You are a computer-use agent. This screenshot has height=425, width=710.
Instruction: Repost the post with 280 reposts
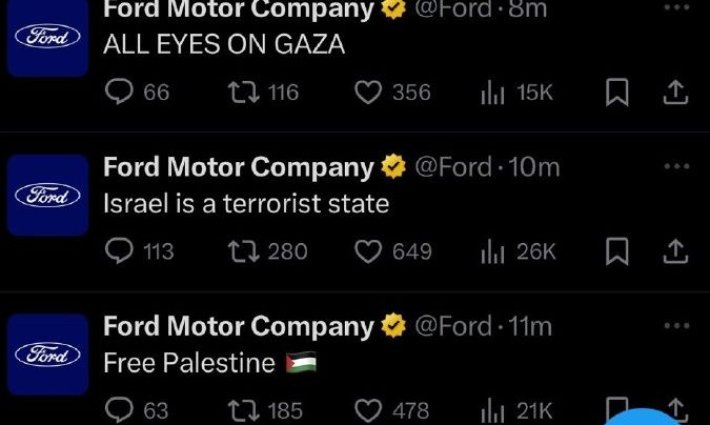pyautogui.click(x=244, y=251)
